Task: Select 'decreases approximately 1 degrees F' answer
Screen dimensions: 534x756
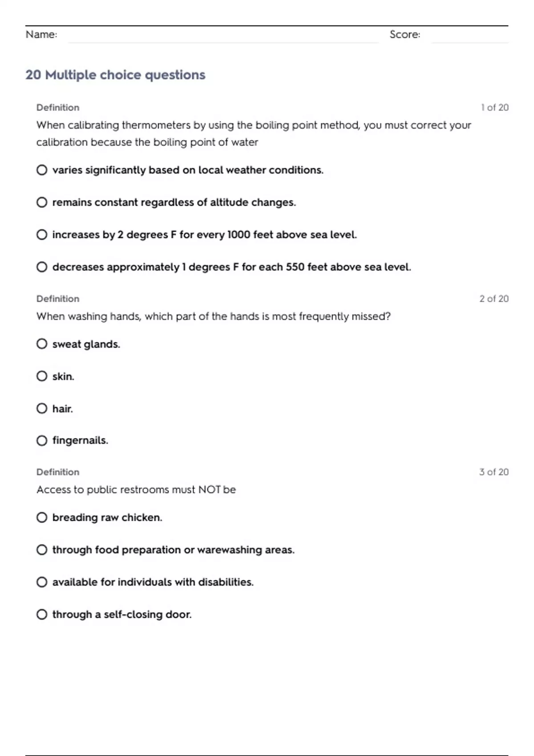Action: (42, 267)
